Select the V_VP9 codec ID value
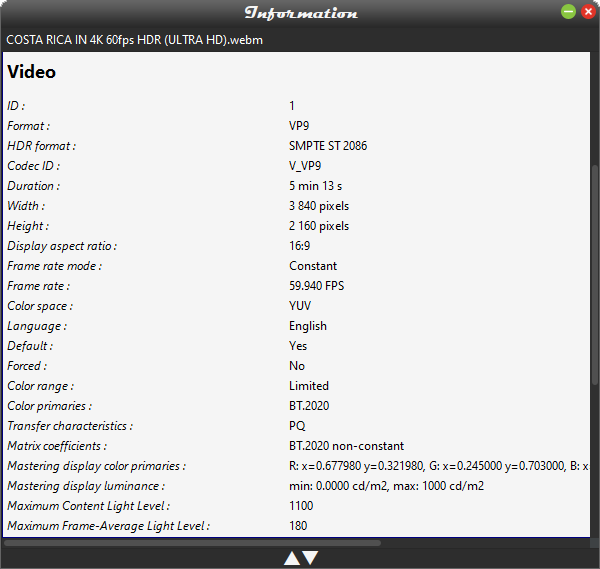The height and width of the screenshot is (569, 600). tap(305, 166)
